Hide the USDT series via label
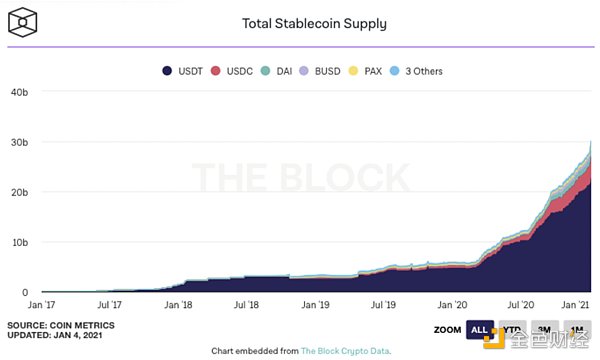The image size is (600, 360). 190,71
